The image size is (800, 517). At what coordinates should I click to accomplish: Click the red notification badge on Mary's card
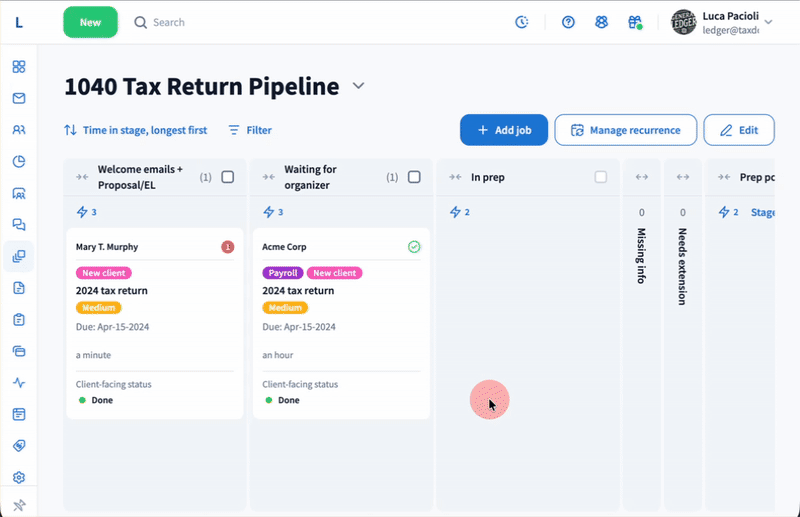coord(227,247)
